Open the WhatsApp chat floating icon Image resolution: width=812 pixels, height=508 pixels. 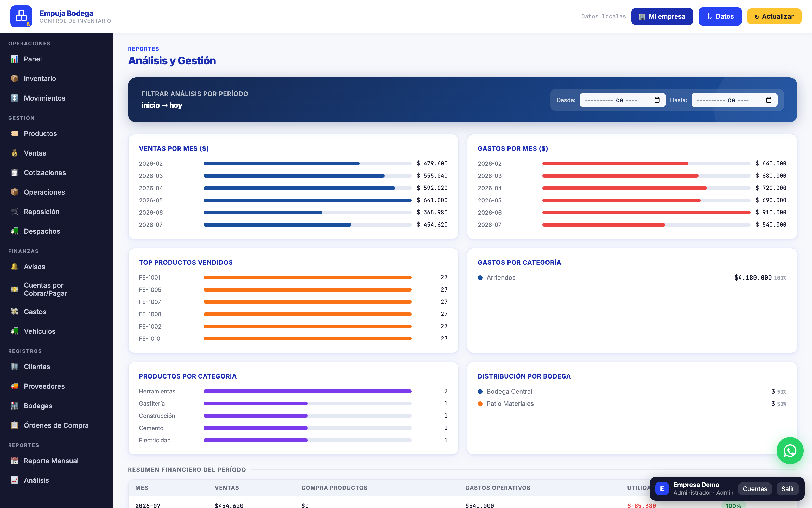tap(790, 451)
